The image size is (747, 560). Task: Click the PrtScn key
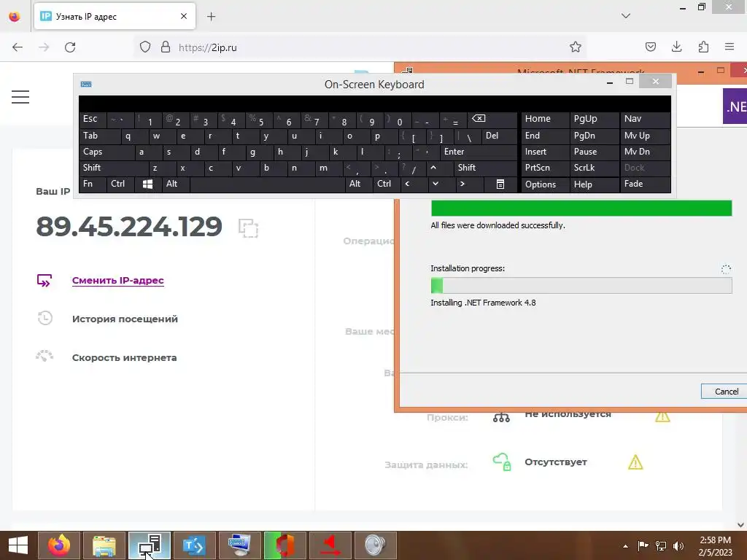pos(546,168)
